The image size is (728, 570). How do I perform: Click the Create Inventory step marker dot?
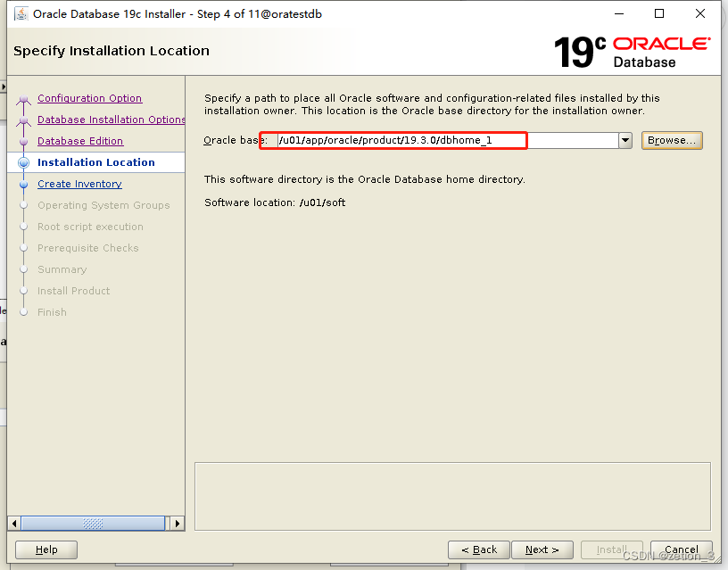[x=24, y=185]
